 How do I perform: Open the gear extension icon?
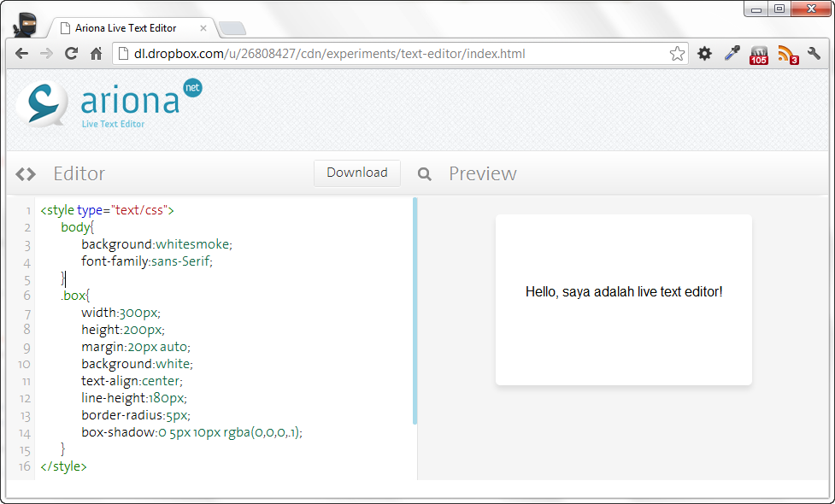pos(704,54)
